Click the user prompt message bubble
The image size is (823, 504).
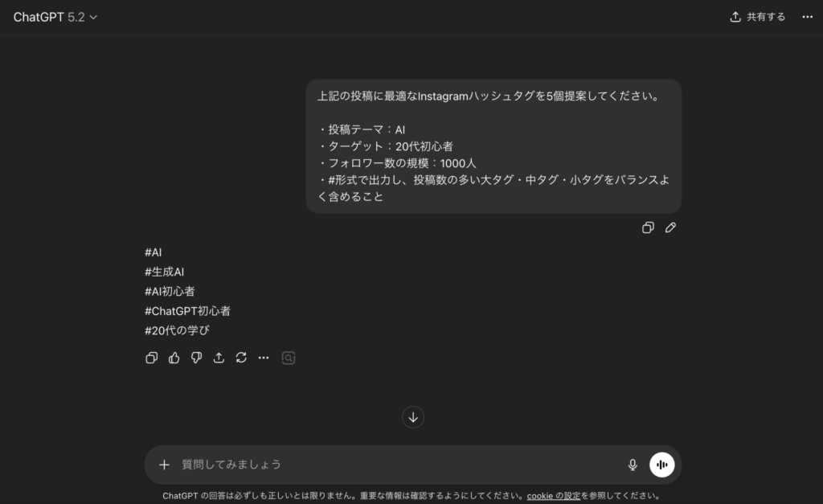[493, 146]
